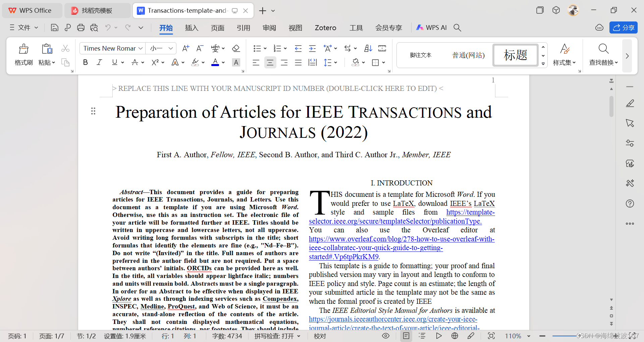Click the manuscript ID header line to edit
The height and width of the screenshot is (342, 644).
278,88
